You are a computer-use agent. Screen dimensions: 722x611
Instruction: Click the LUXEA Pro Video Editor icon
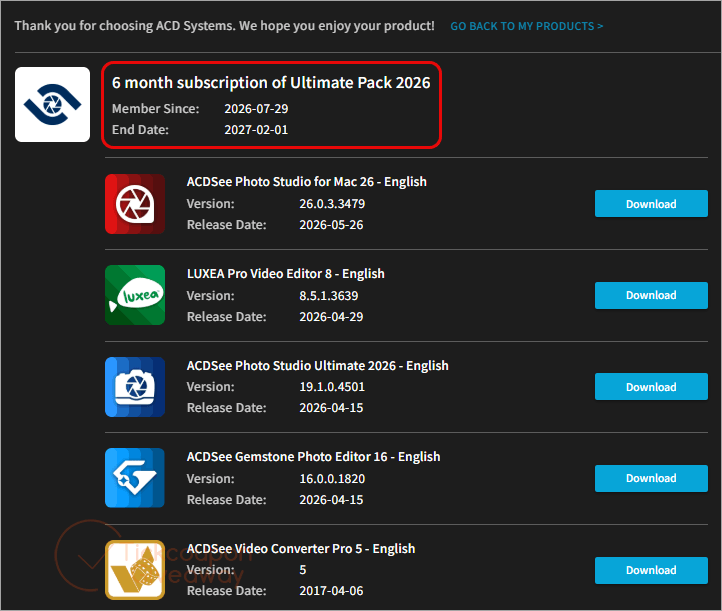tap(135, 295)
